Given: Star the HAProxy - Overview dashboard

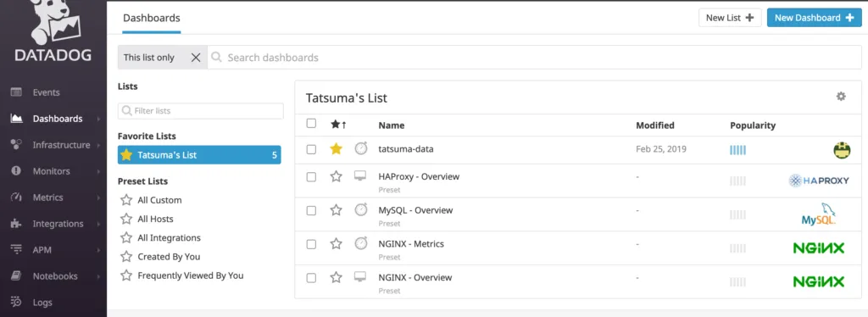Looking at the screenshot, I should click(x=336, y=176).
